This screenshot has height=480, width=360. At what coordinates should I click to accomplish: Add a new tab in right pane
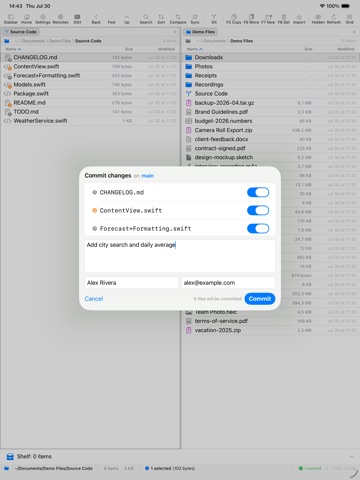354,32
